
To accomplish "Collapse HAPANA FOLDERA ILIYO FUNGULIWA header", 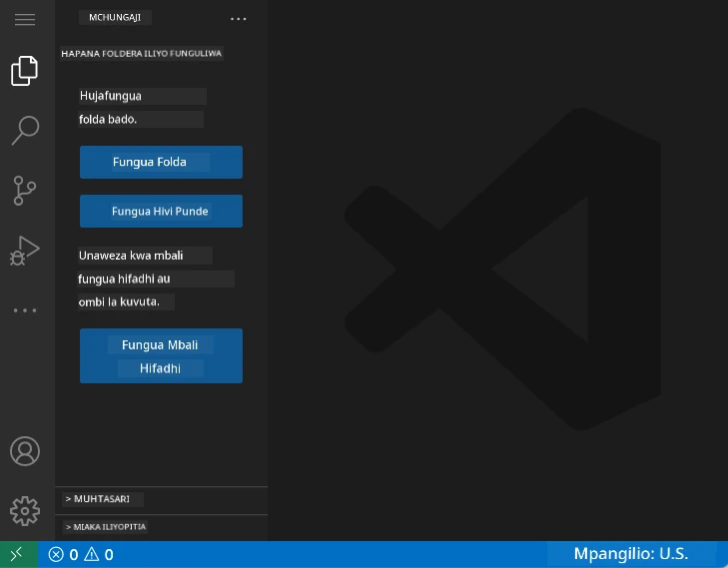I will coord(142,53).
